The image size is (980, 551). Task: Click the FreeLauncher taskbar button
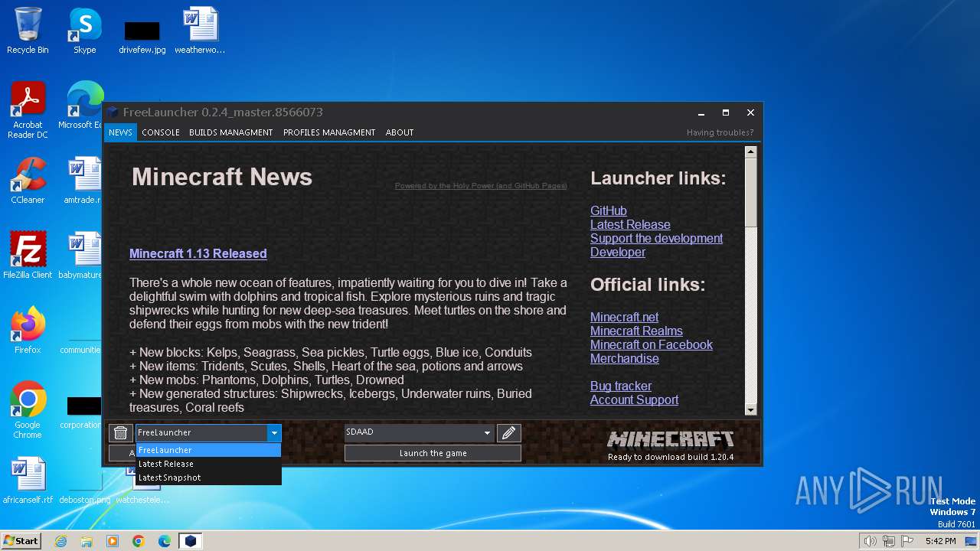click(x=191, y=541)
